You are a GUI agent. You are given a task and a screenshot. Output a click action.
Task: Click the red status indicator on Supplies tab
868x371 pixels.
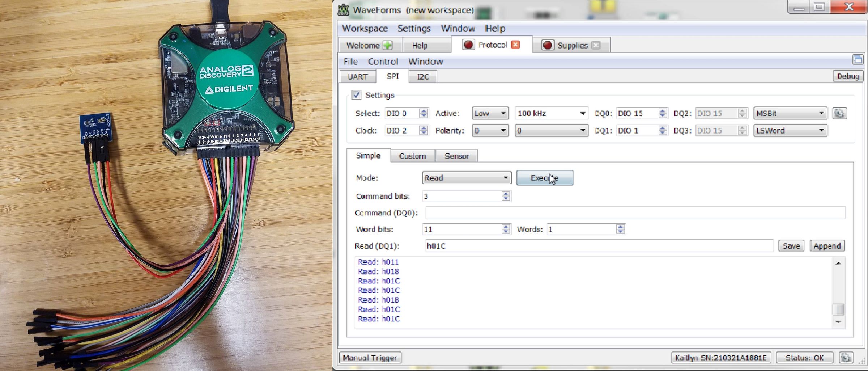click(548, 45)
